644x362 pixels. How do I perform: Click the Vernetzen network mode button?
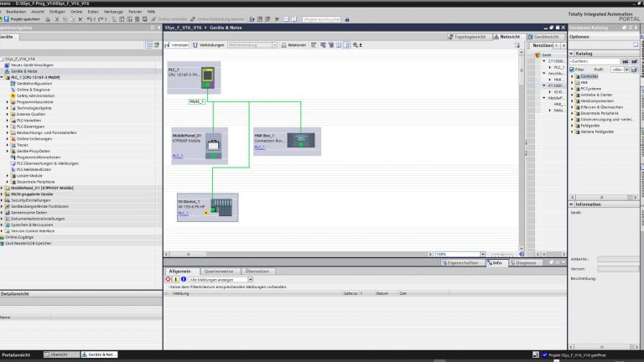coord(177,45)
